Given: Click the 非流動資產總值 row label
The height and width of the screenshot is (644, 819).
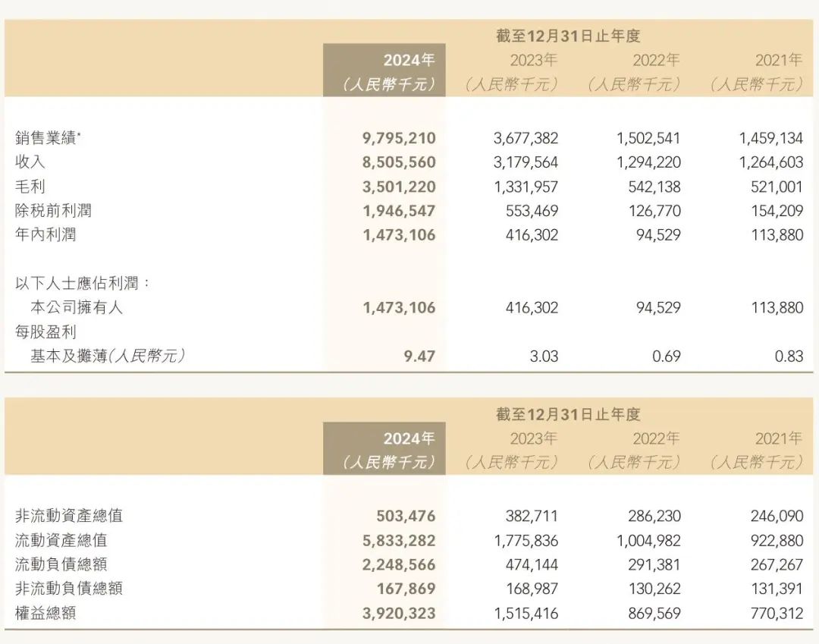Looking at the screenshot, I should click(x=69, y=517).
